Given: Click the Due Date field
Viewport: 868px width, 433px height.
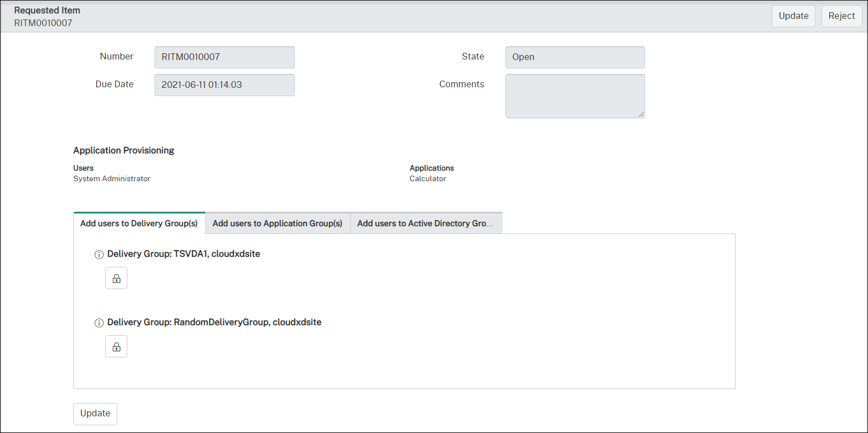Looking at the screenshot, I should tap(224, 85).
